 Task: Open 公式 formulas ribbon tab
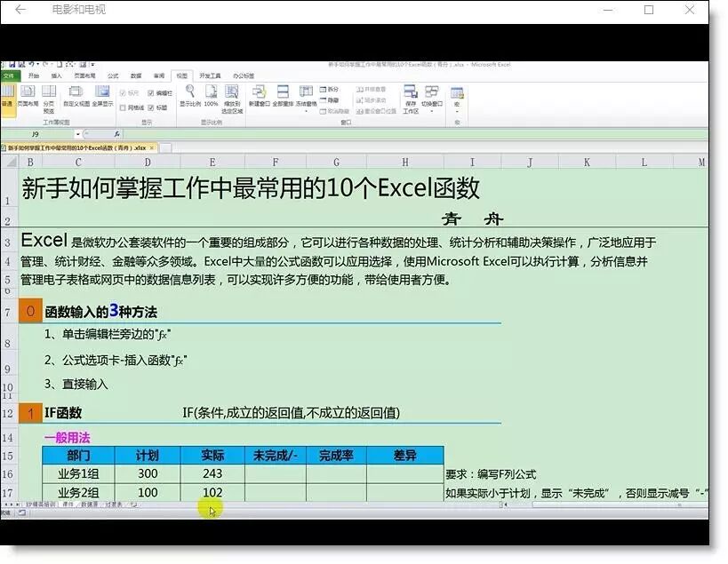tap(113, 75)
